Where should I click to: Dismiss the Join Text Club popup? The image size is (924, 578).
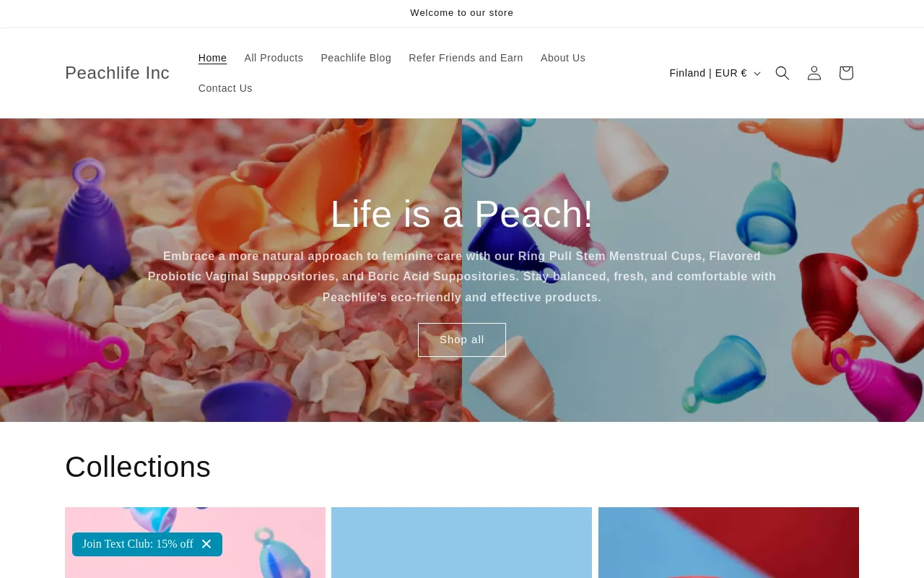(x=206, y=544)
